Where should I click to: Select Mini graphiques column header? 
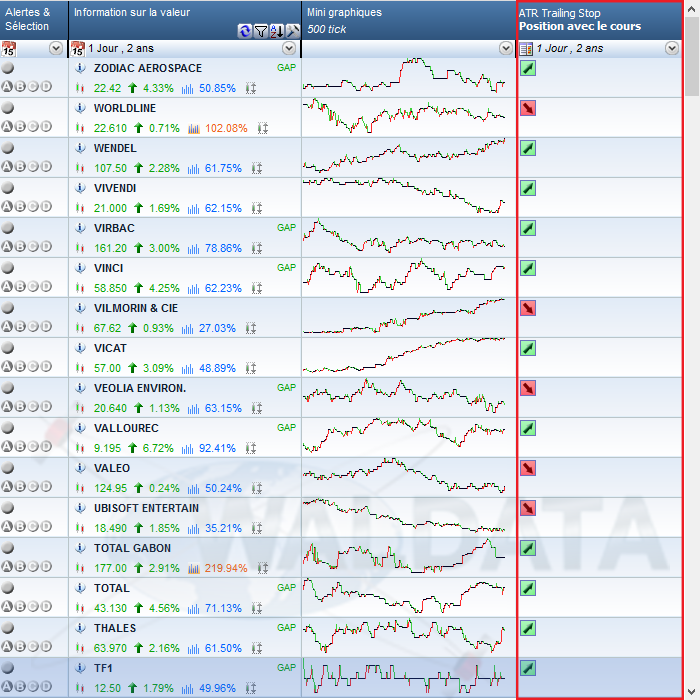click(409, 20)
